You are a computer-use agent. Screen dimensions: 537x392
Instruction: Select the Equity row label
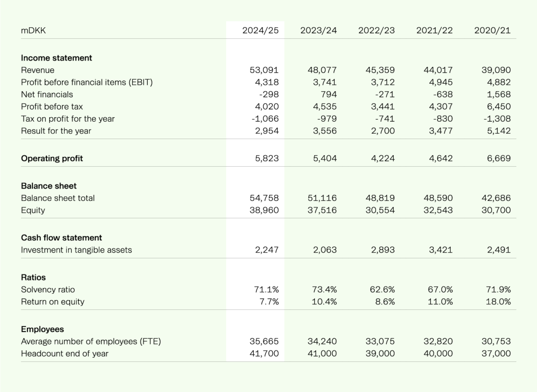pos(33,210)
